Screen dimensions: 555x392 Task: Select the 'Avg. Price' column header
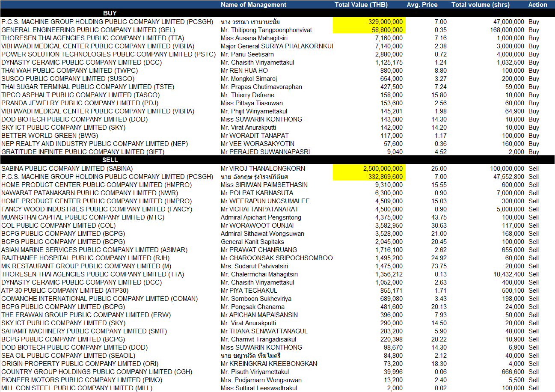(x=422, y=5)
